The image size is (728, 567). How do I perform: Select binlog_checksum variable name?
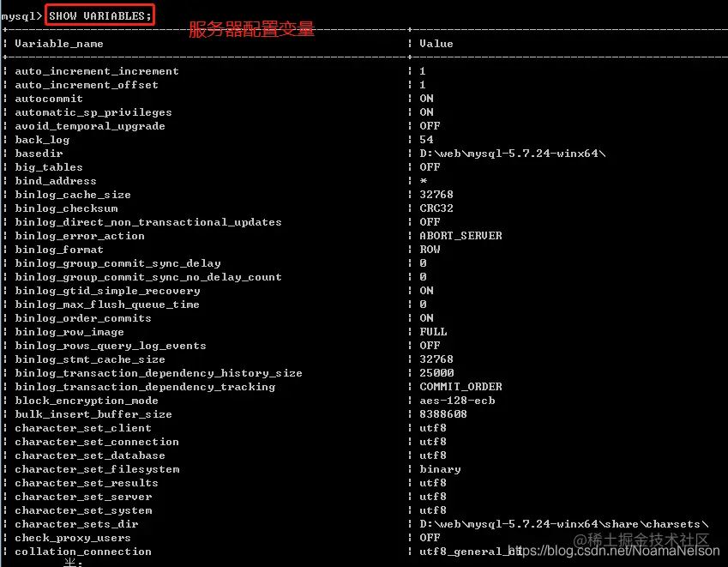click(66, 208)
